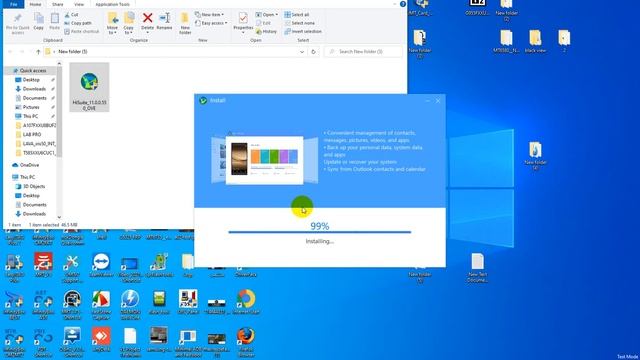Image resolution: width=640 pixels, height=360 pixels.
Task: Expand the address bar history dropdown
Action: tap(302, 52)
